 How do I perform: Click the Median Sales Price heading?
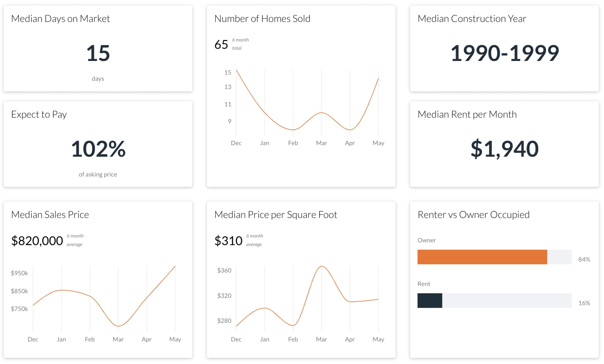tap(50, 215)
